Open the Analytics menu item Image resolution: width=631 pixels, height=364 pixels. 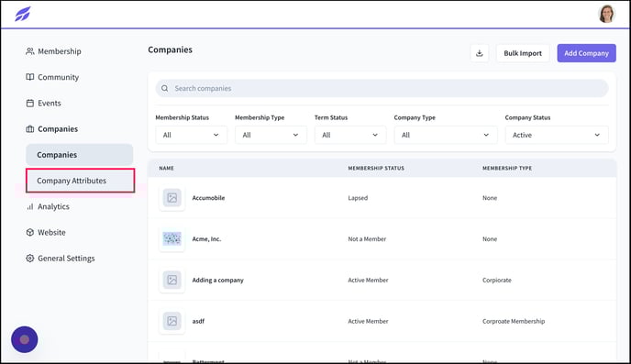pos(53,206)
